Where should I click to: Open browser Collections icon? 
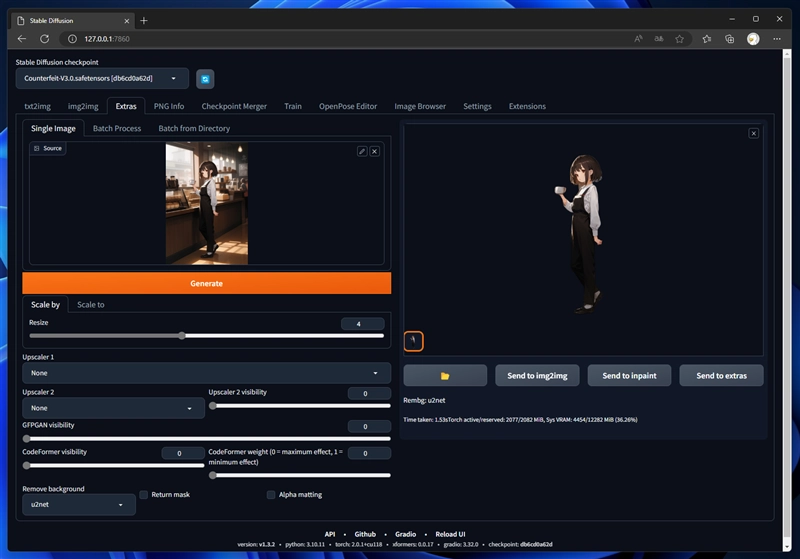(x=730, y=39)
